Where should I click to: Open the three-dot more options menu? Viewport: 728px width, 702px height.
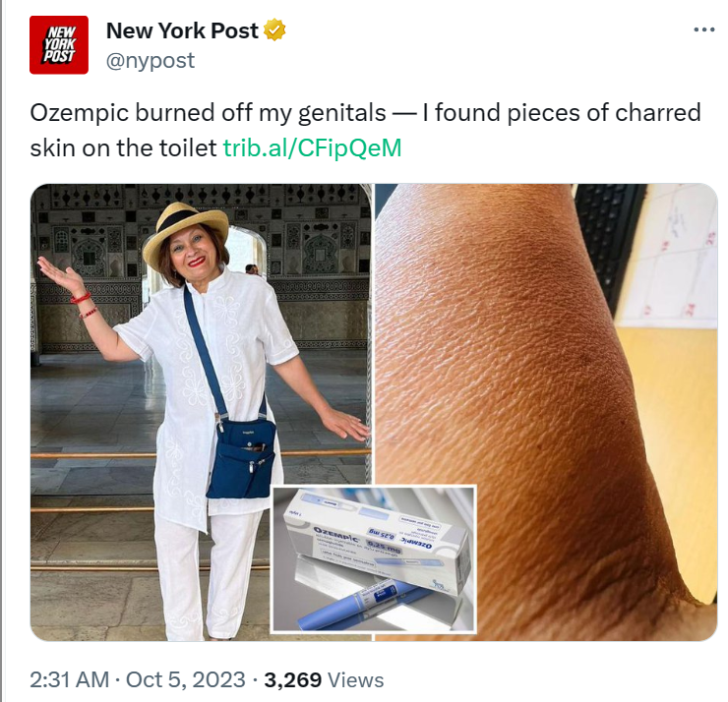pos(703,29)
